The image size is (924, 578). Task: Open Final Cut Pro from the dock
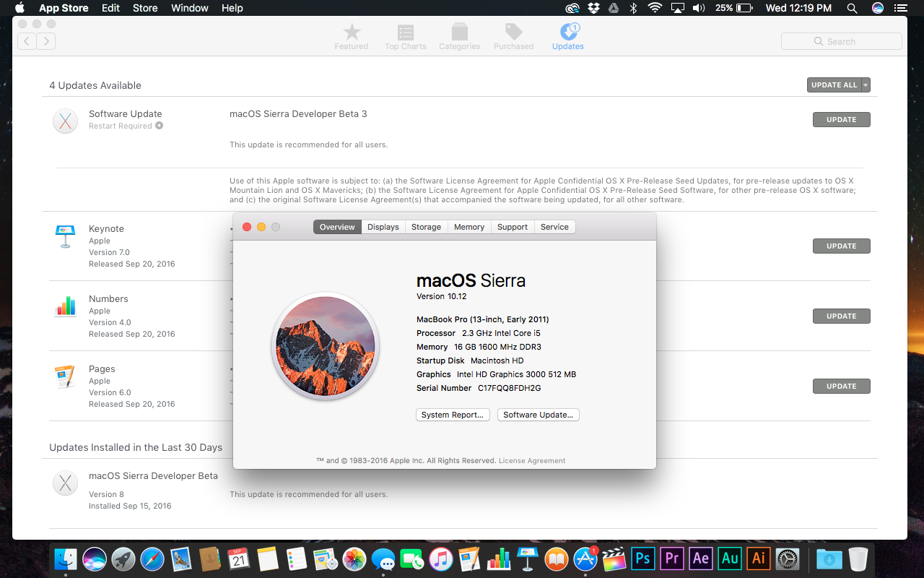[x=614, y=558]
